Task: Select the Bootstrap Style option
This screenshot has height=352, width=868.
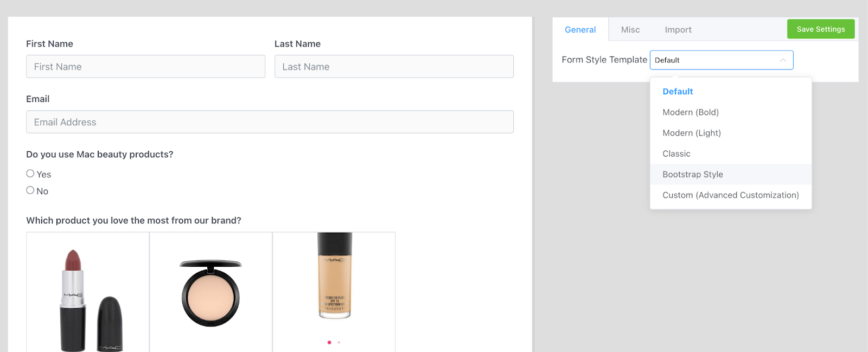Action: 731,174
